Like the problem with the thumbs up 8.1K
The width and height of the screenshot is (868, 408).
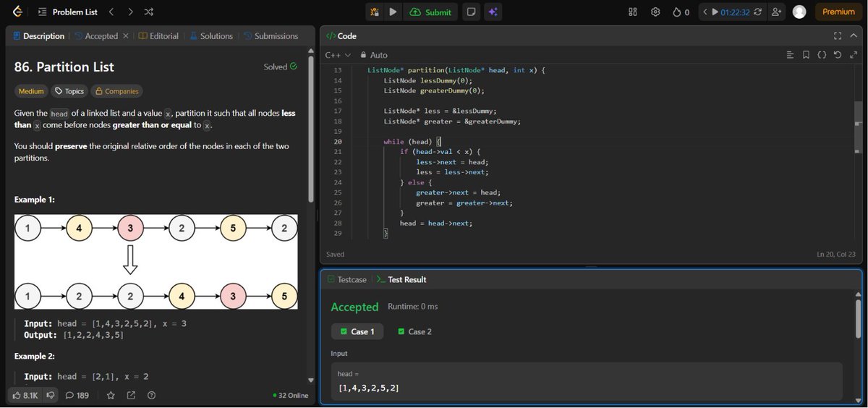point(25,396)
